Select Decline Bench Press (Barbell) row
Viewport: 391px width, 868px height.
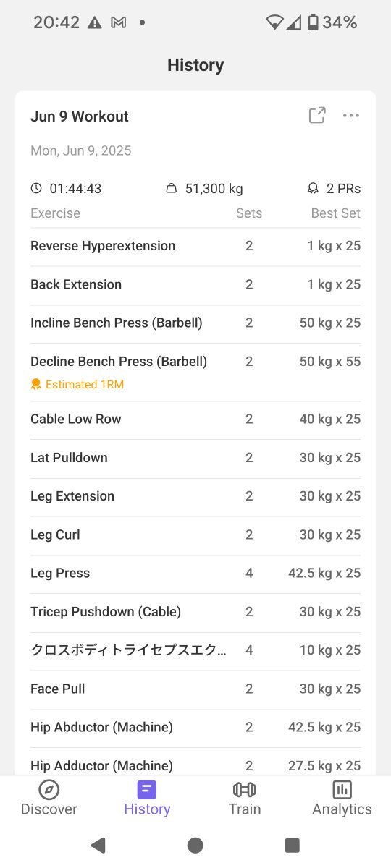(x=195, y=372)
